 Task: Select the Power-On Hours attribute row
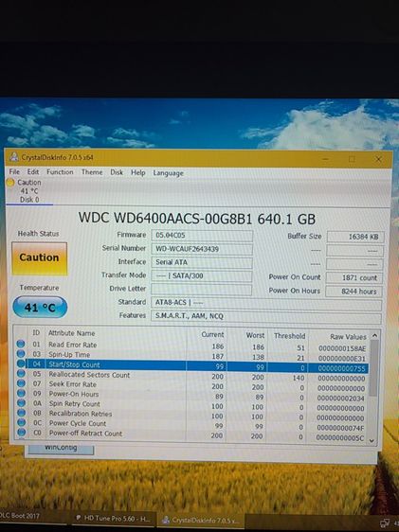click(x=192, y=396)
